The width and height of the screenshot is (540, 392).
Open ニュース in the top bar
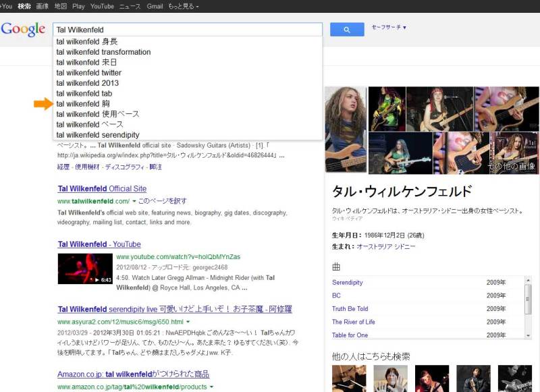tap(130, 6)
